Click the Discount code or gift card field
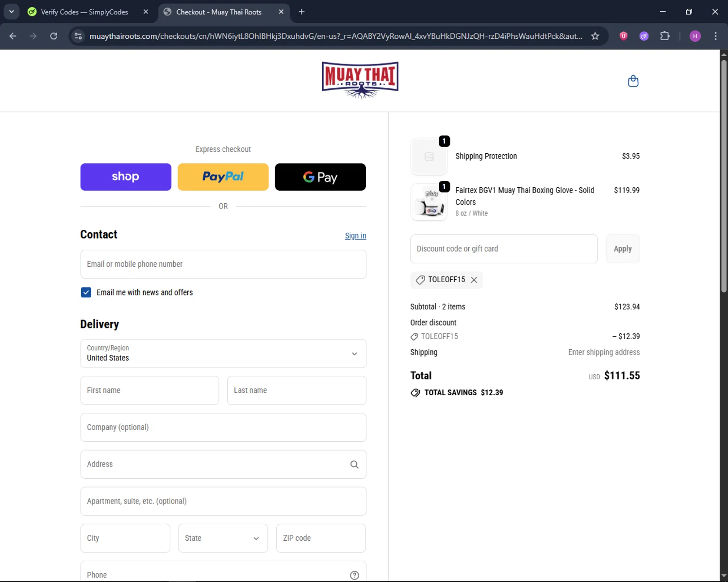 pyautogui.click(x=504, y=249)
